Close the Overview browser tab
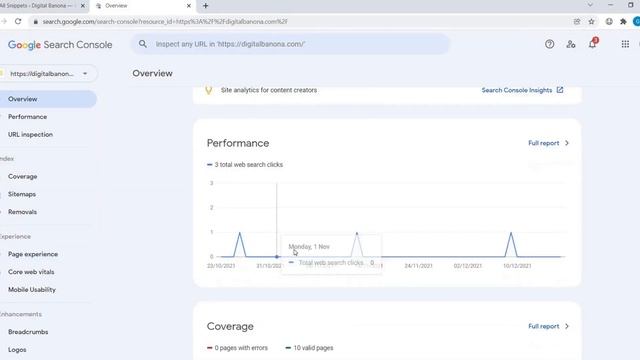640x360 pixels. [x=189, y=6]
